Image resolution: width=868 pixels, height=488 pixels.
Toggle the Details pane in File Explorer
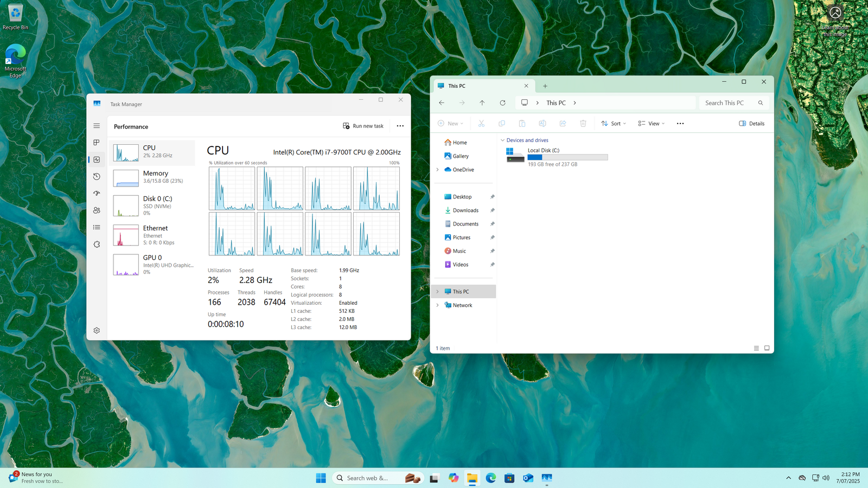pyautogui.click(x=751, y=124)
